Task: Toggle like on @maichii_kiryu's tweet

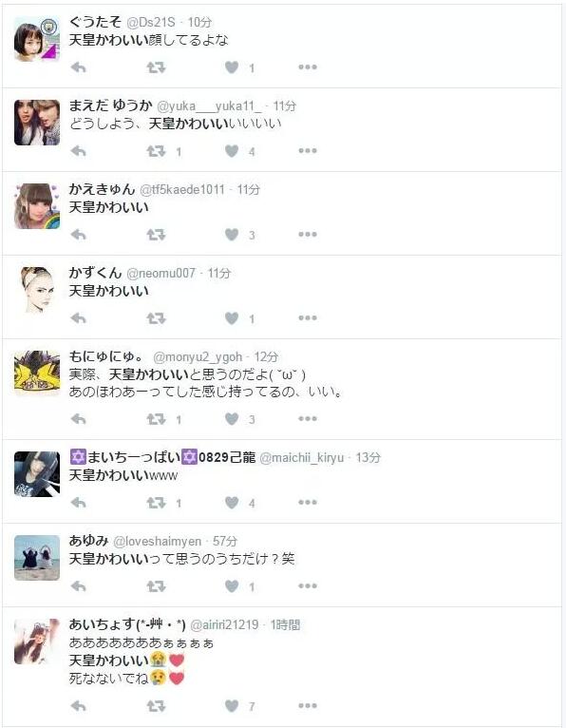Action: click(232, 503)
